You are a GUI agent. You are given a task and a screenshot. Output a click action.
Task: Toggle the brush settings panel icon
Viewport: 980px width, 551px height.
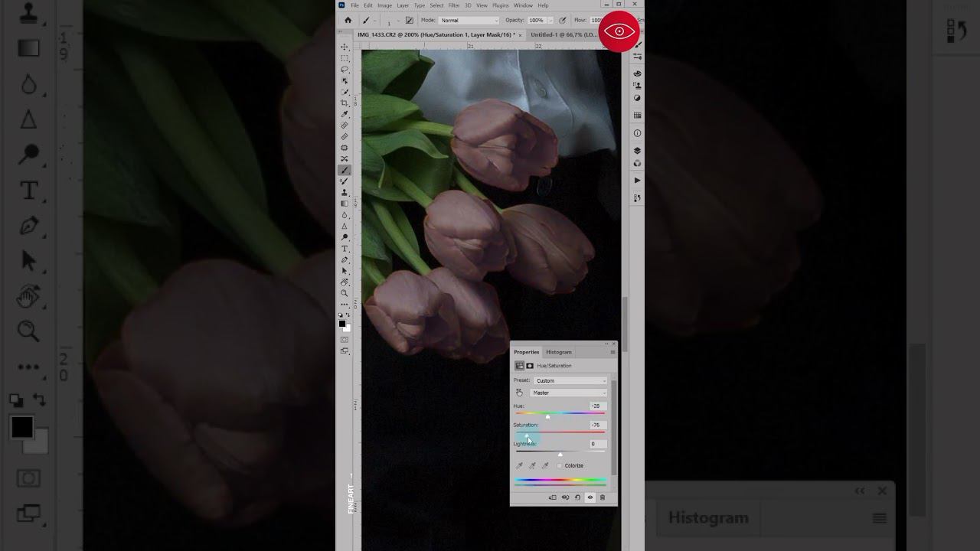tap(410, 21)
